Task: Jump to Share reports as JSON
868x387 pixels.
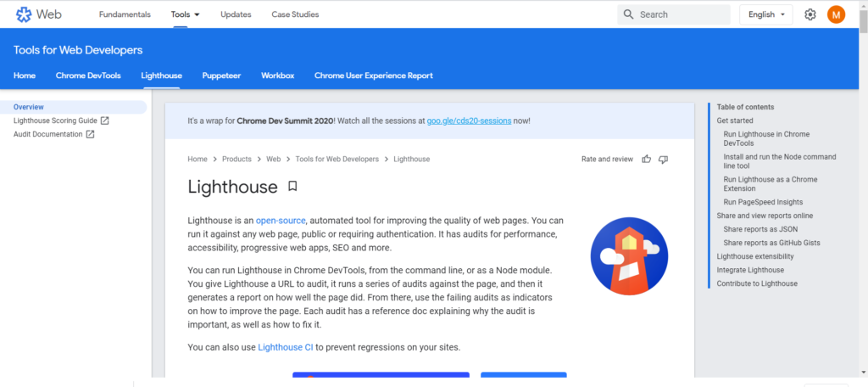Action: 760,229
